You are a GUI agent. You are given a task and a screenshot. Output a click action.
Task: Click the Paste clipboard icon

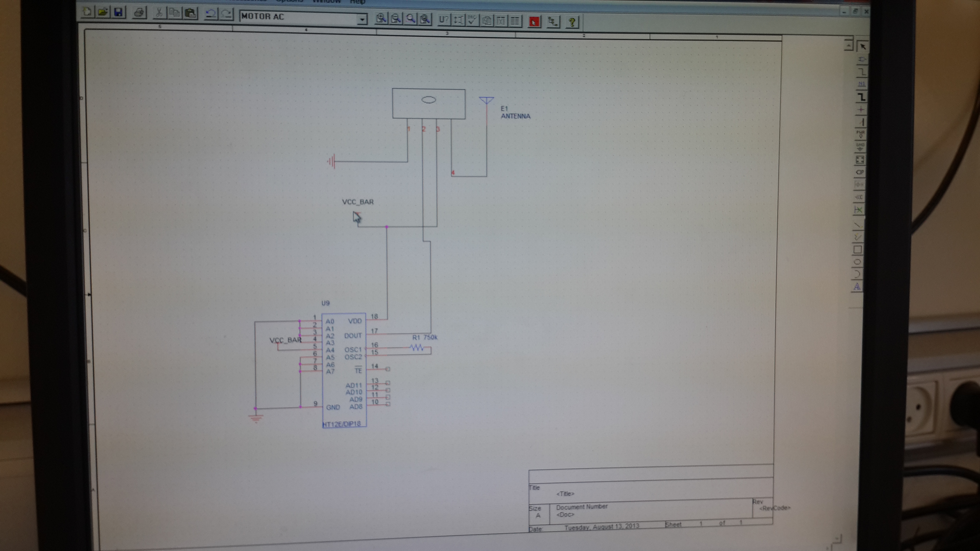pos(190,14)
